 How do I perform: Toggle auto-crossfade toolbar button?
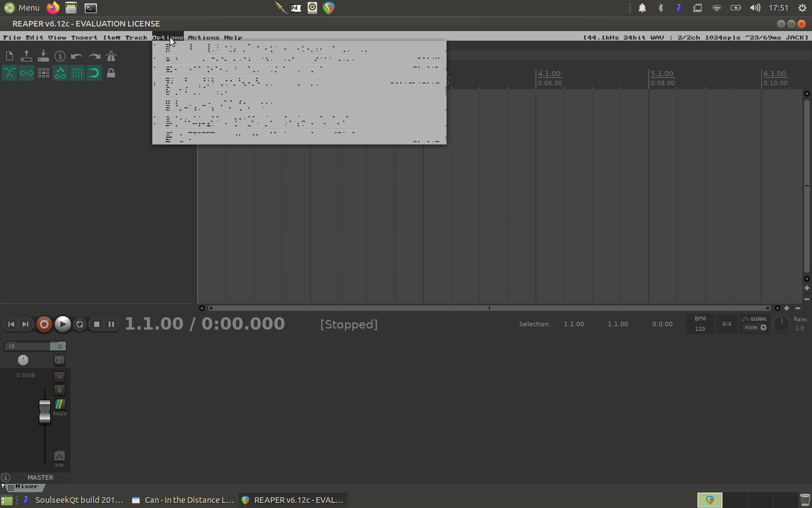tap(10, 73)
